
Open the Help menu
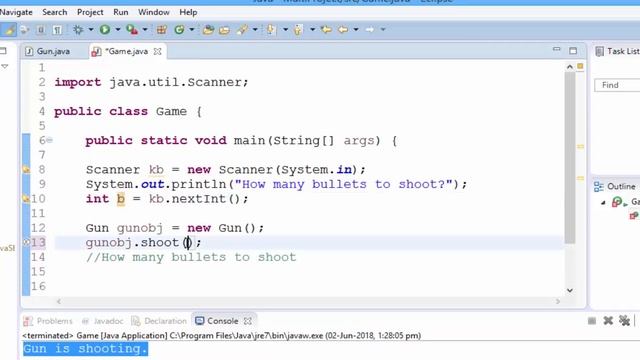pyautogui.click(x=188, y=12)
